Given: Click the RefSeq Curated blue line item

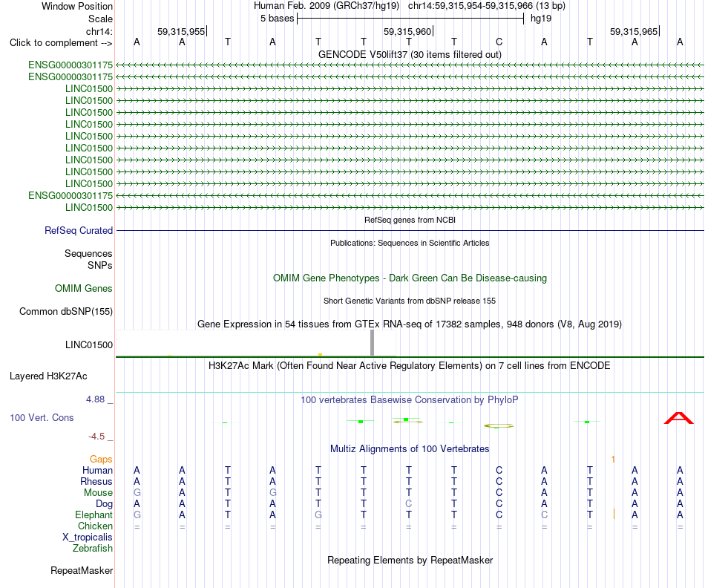Looking at the screenshot, I should coord(410,231).
